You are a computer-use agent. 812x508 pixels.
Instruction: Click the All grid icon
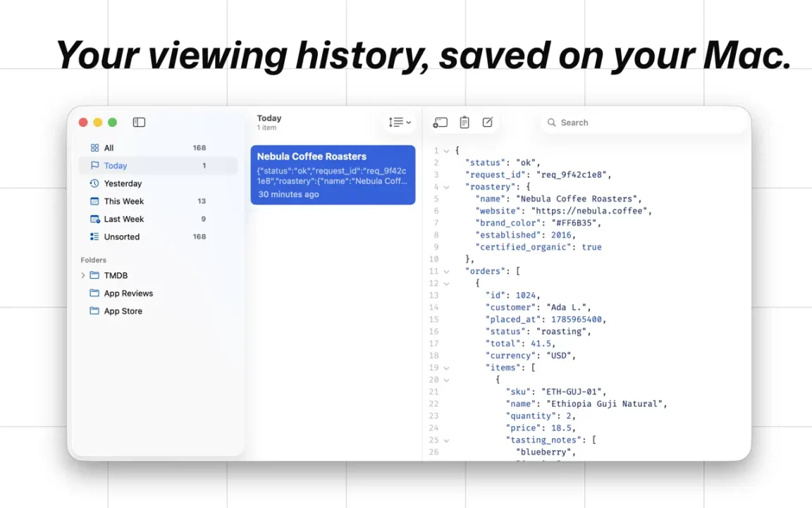tap(94, 147)
